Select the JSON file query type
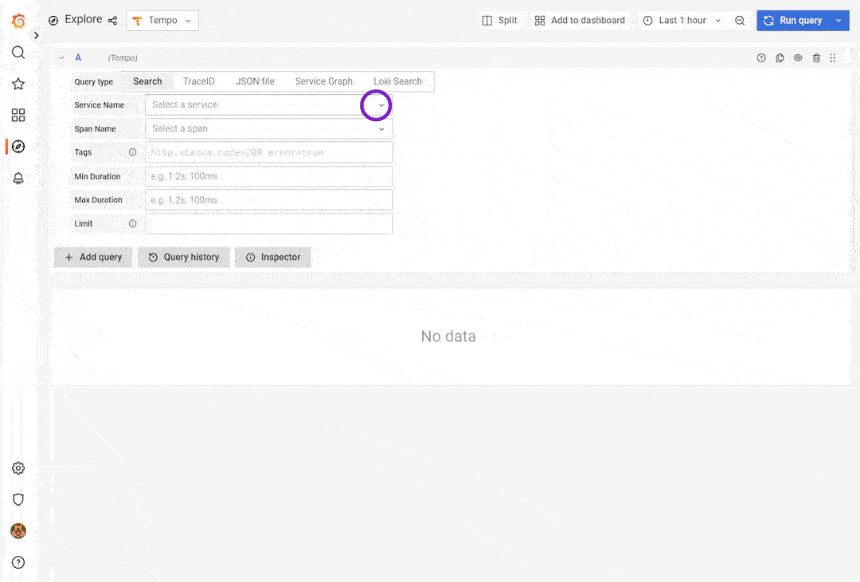This screenshot has height=582, width=860. tap(255, 81)
